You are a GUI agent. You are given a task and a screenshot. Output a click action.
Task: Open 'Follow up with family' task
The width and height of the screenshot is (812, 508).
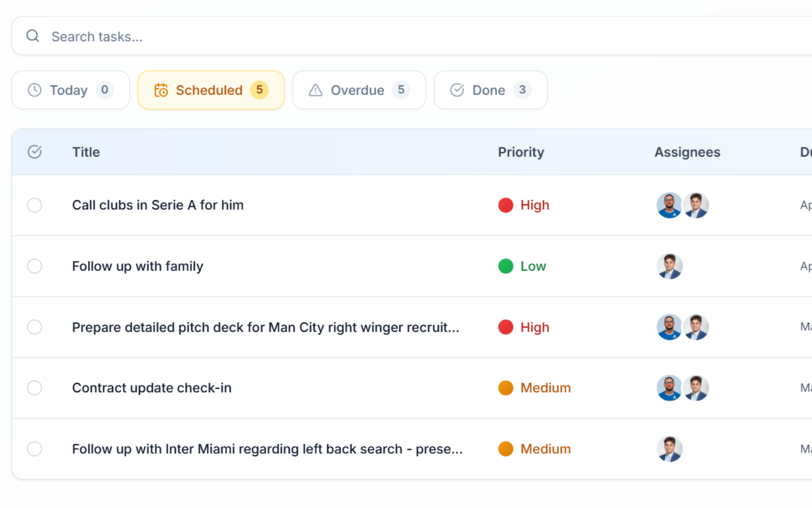coord(138,266)
